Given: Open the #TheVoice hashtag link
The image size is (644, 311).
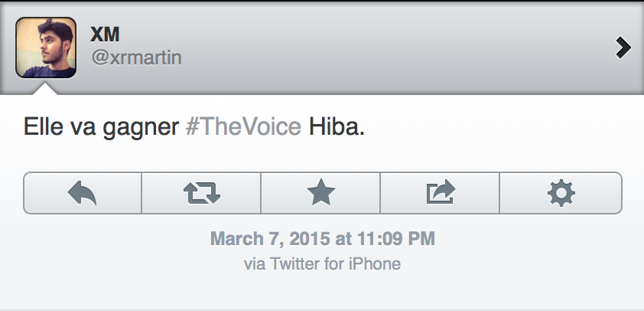Looking at the screenshot, I should point(243,126).
